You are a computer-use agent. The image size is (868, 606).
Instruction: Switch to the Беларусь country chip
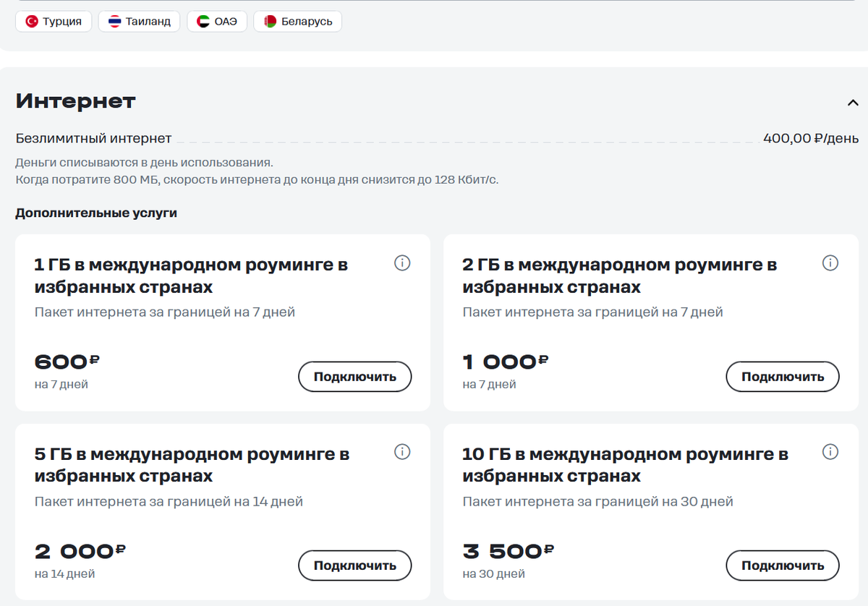[297, 21]
